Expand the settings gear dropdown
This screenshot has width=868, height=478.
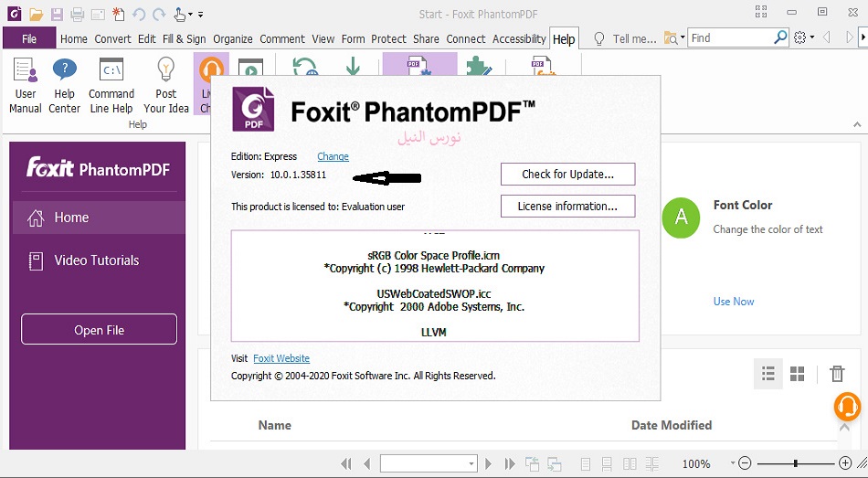pos(811,38)
